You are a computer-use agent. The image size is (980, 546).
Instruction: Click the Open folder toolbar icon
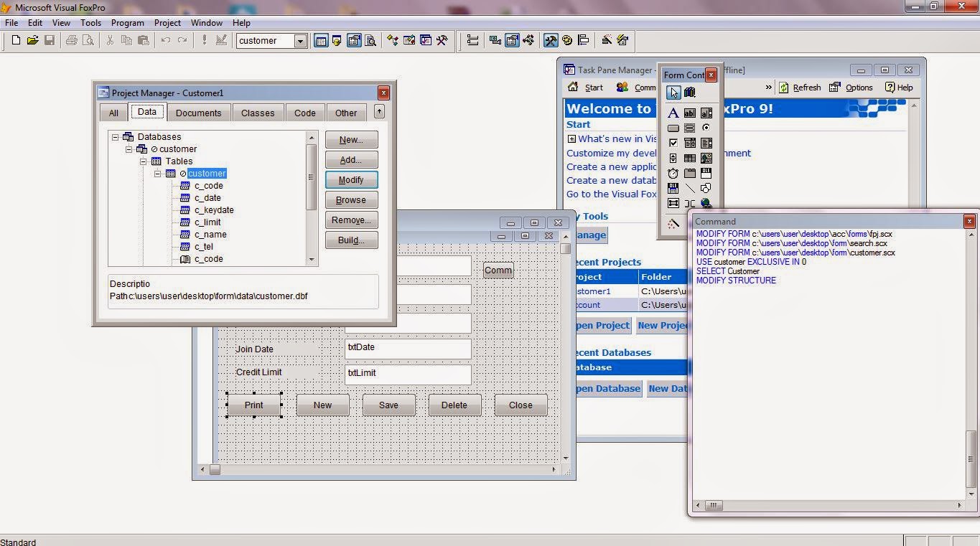[x=33, y=41]
